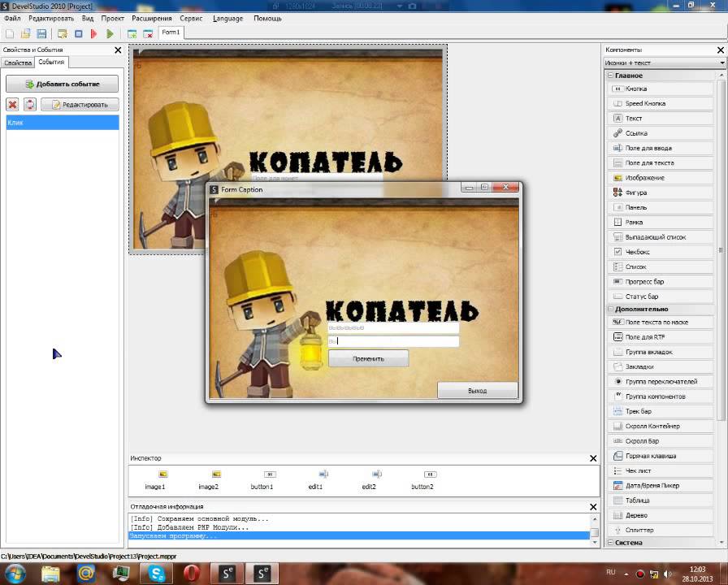Open the Сервис menu

[191, 19]
